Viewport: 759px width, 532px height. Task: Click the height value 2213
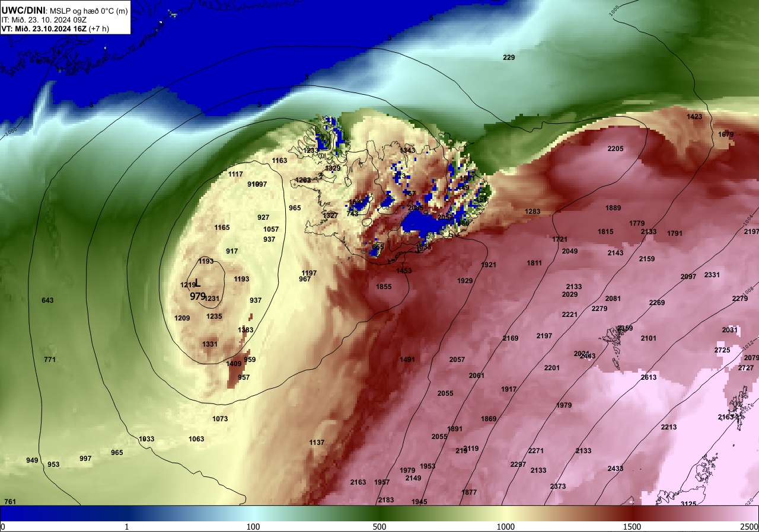tap(669, 427)
